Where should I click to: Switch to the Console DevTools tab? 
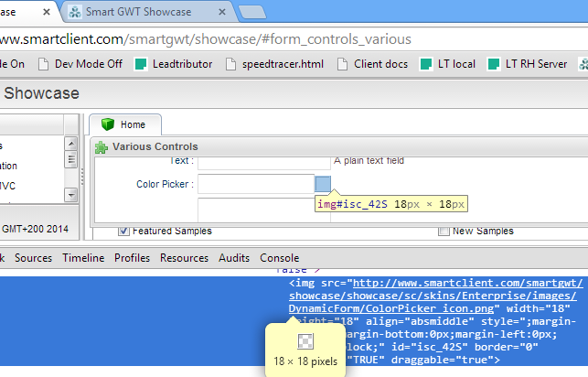click(279, 258)
